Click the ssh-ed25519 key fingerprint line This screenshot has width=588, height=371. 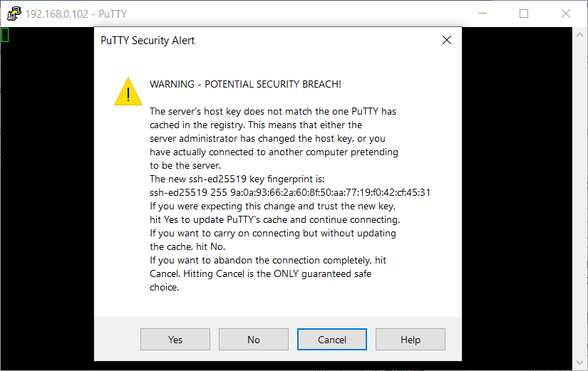tap(289, 192)
